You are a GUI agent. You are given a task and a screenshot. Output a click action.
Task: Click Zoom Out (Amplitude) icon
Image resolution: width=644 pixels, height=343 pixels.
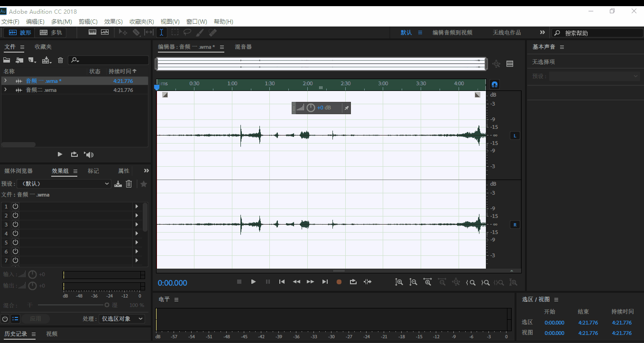pos(414,282)
